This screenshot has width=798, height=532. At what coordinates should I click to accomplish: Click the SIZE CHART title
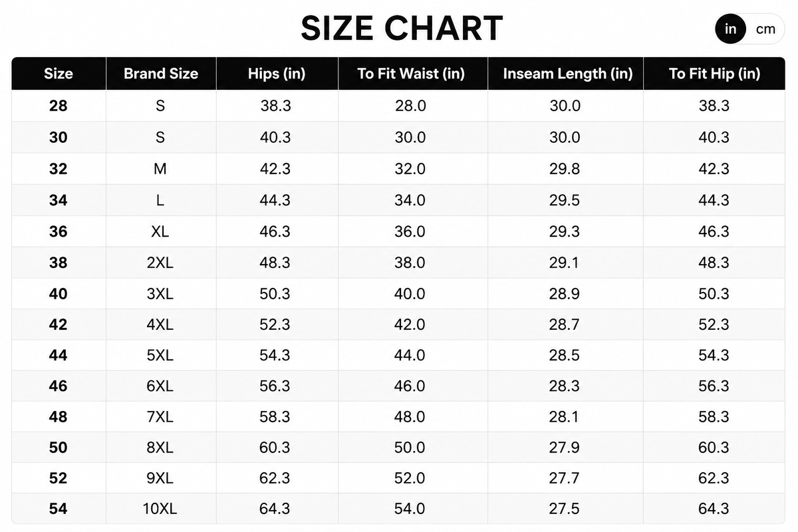402,29
